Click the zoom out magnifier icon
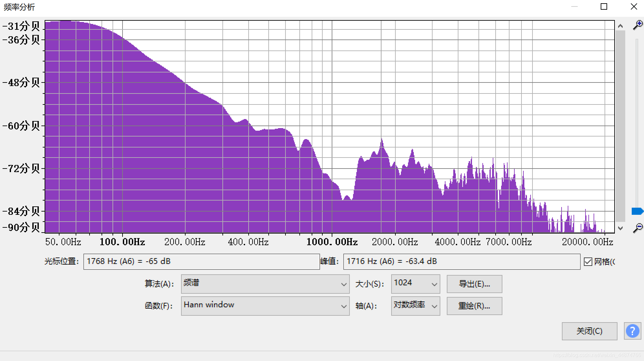Screen dimensions: 644x361 click(638, 228)
